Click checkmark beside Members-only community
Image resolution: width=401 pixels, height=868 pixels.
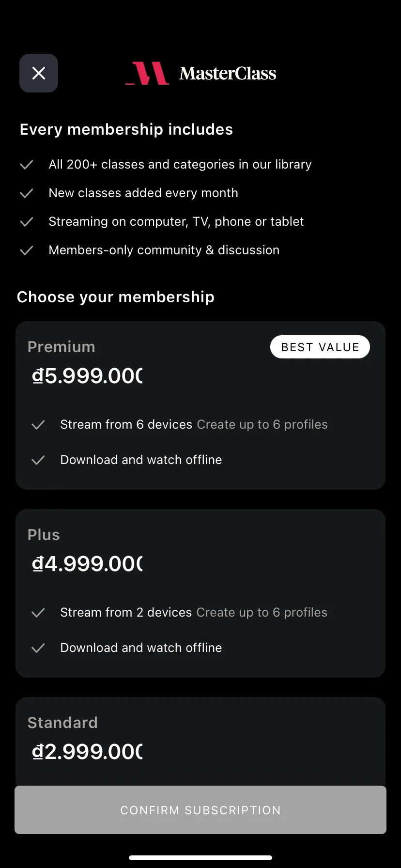(x=26, y=250)
